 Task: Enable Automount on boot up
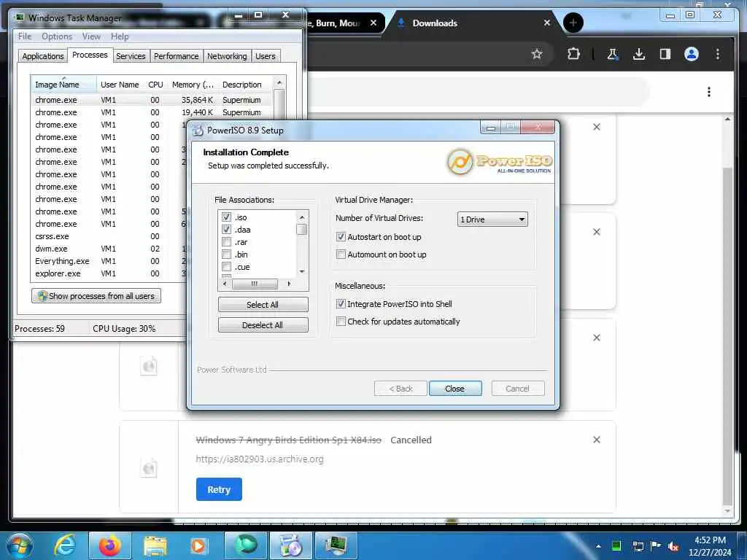341,254
